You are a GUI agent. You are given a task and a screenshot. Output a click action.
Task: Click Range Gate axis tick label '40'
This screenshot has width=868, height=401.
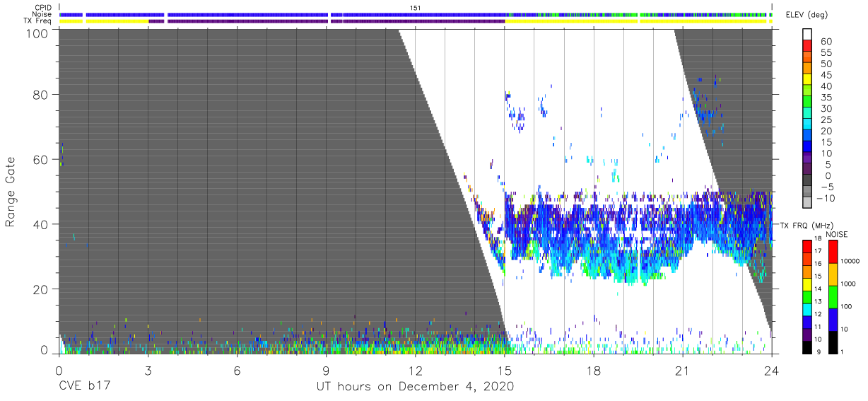click(40, 224)
